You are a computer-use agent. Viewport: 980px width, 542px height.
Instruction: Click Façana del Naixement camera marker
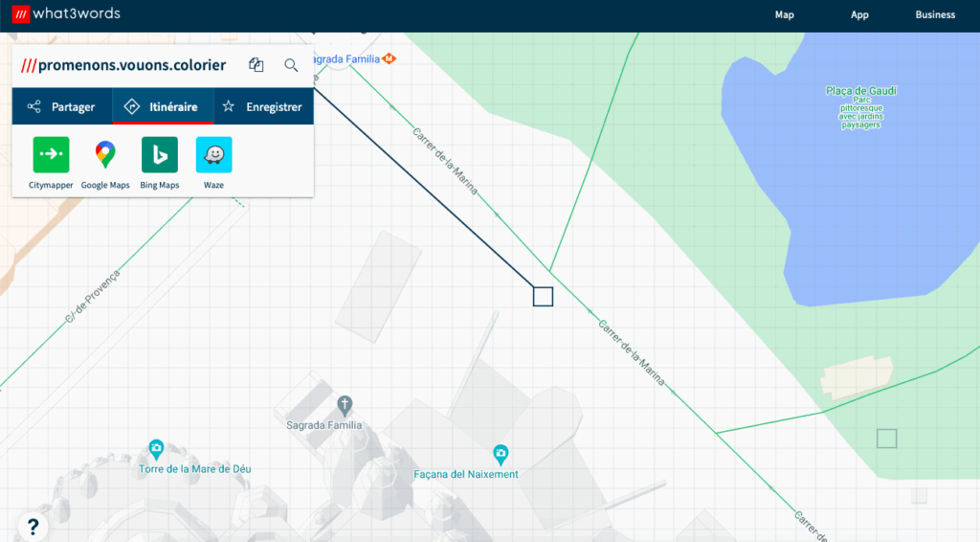500,453
